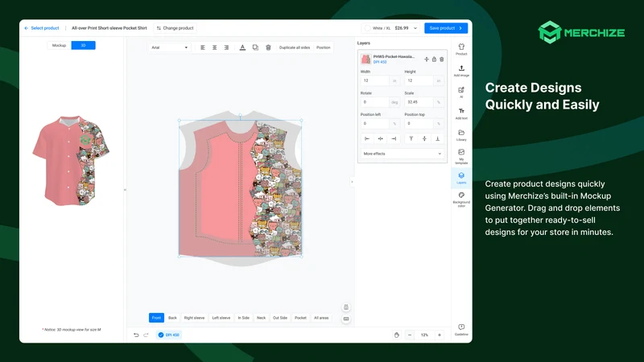Open My template in sidebar

click(x=461, y=156)
